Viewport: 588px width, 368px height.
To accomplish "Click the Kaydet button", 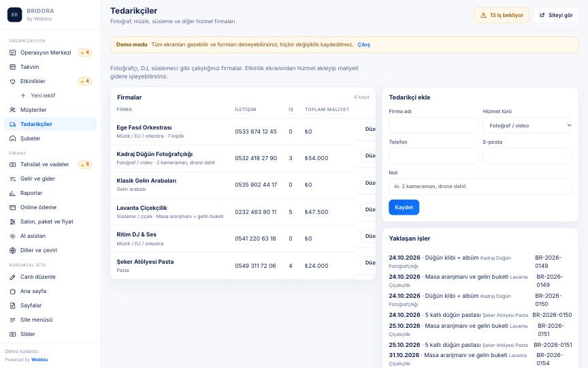I will click(x=404, y=207).
